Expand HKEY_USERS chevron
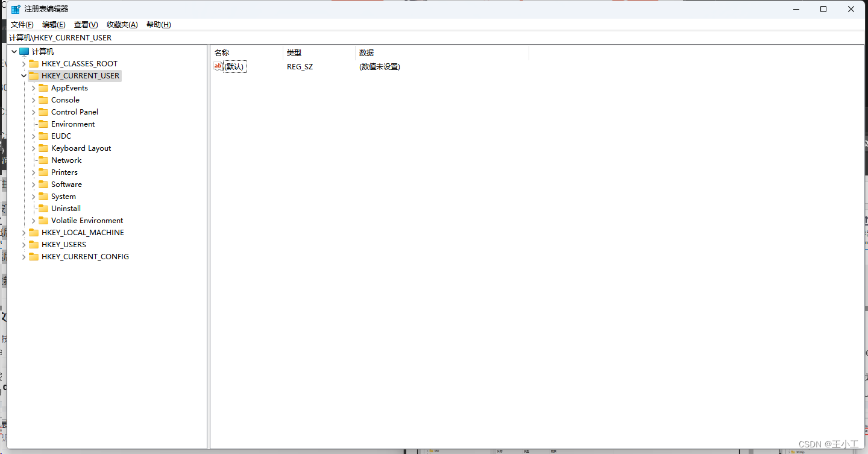868x454 pixels. 24,245
